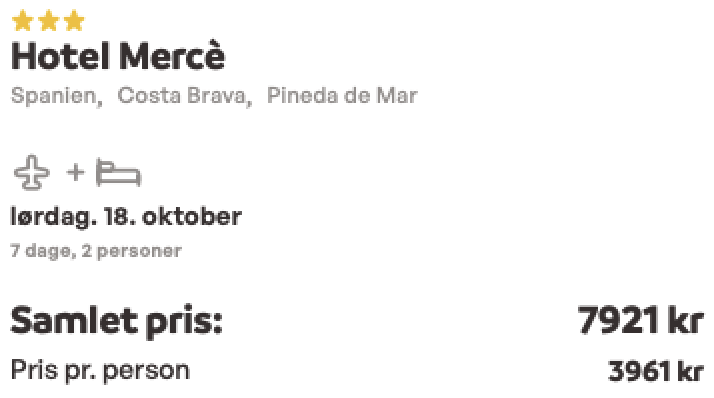The image size is (714, 398).
Task: Click the bed accommodation icon
Action: 118,173
